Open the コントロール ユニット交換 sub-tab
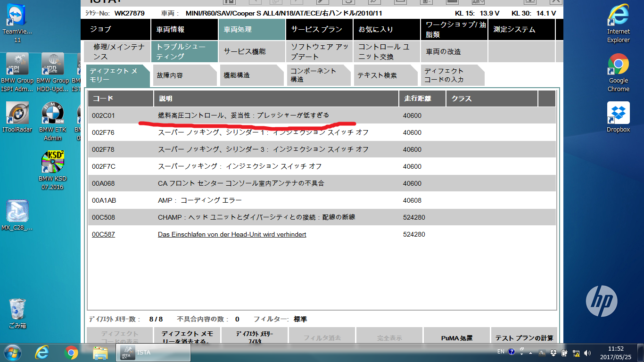Viewport: 644px width, 362px height. point(387,52)
